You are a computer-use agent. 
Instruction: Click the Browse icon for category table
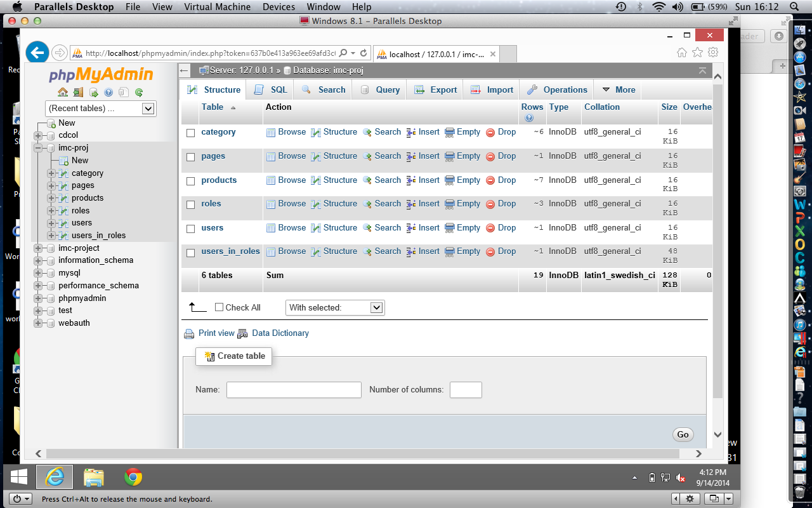click(x=271, y=132)
